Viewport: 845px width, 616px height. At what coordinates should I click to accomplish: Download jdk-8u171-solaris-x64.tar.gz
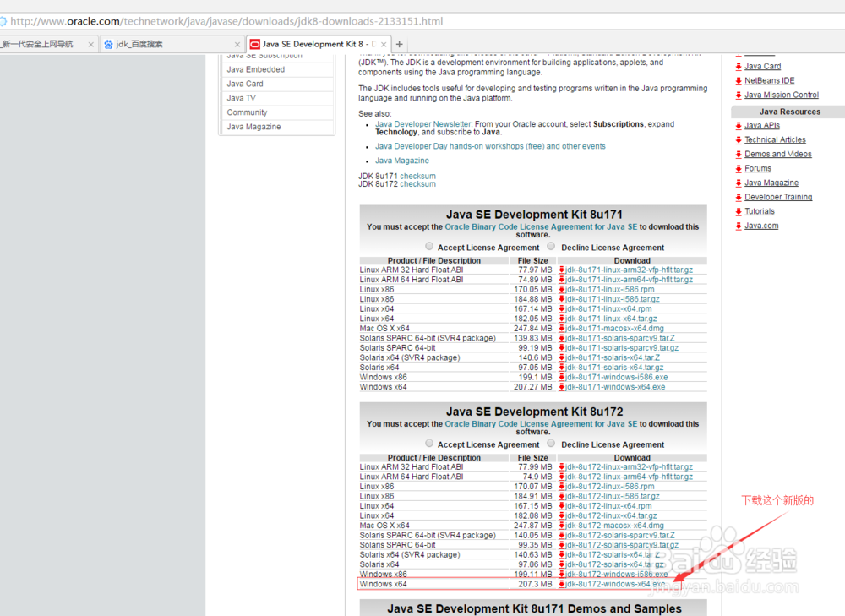(x=614, y=368)
